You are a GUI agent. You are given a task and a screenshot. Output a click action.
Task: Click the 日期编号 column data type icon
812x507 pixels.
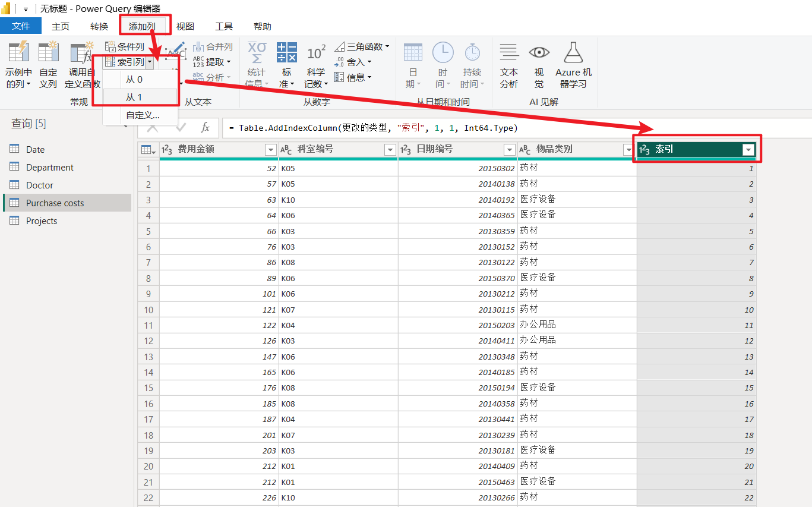[x=406, y=150]
